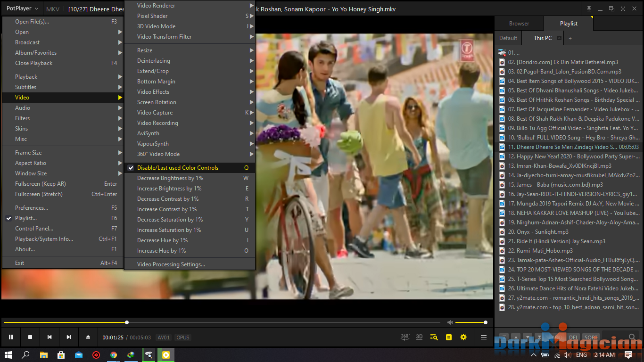
Task: Open the playlist search/chapter icon
Action: 434,337
